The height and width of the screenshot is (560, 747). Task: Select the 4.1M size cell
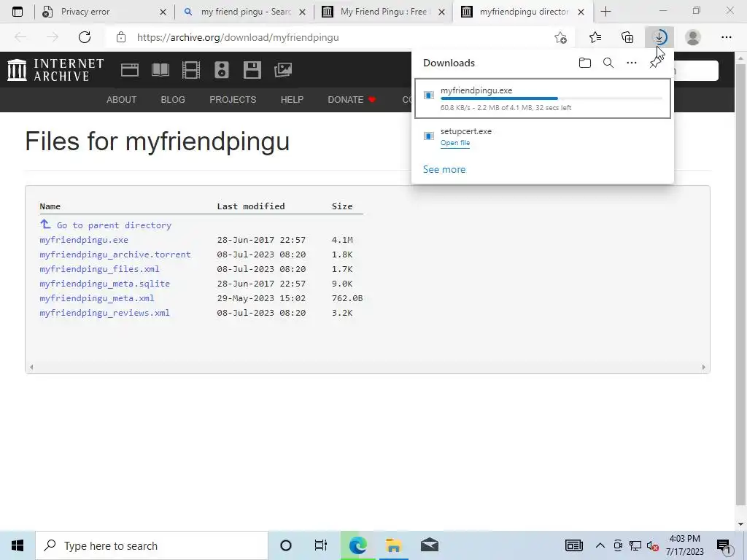click(x=342, y=240)
